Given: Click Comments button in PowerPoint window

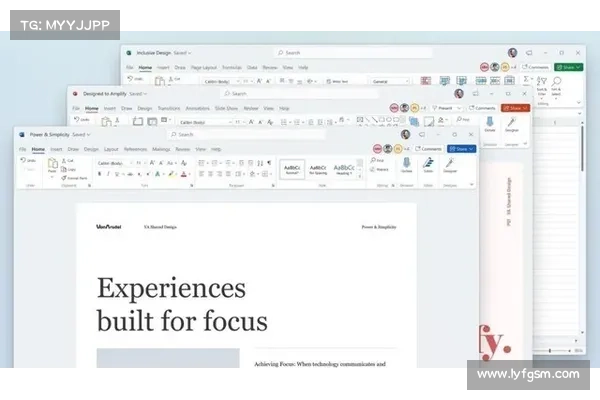Looking at the screenshot, I should coord(482,108).
